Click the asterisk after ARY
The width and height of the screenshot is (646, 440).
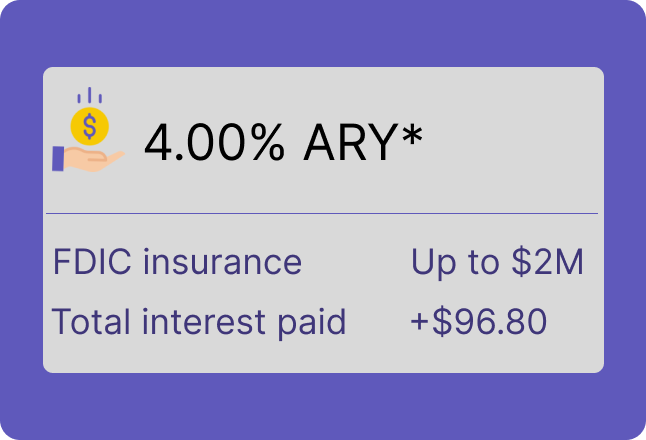[x=412, y=134]
